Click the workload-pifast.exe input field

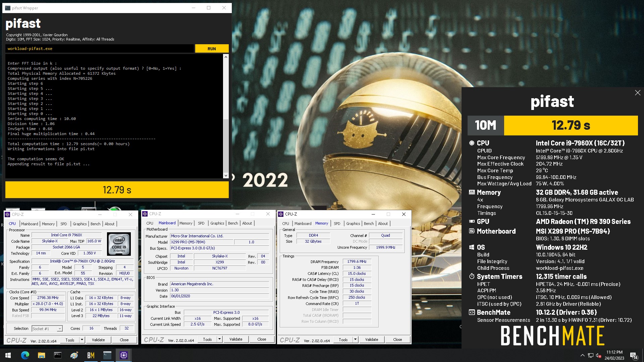point(100,49)
